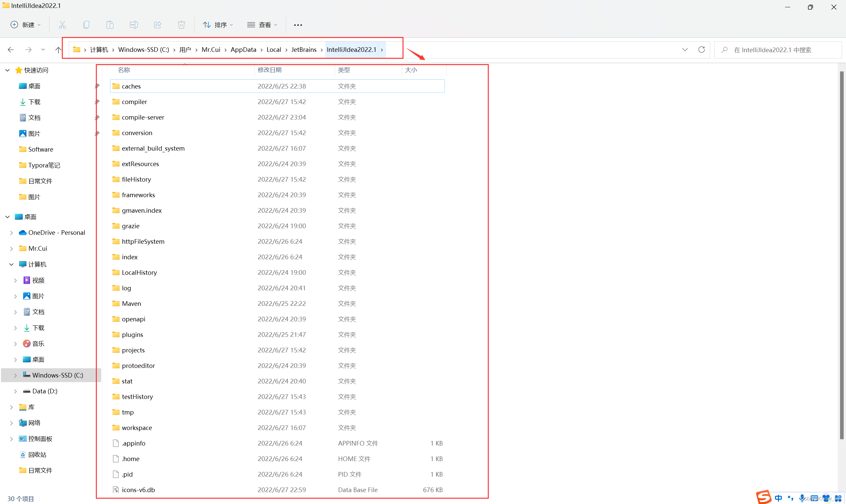Refresh the current folder view
Screen dimensions: 846x504
(701, 50)
